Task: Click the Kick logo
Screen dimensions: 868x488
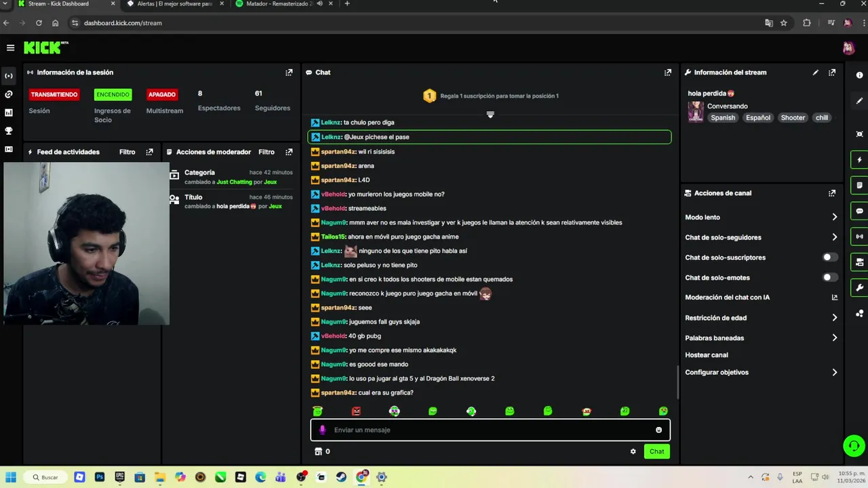Action: [x=46, y=47]
